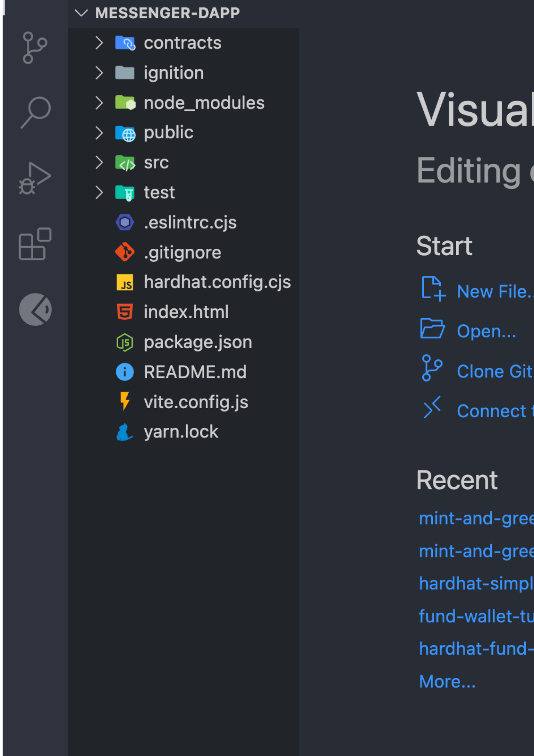Expand the test folder chevron
This screenshot has width=534, height=756.
[99, 193]
